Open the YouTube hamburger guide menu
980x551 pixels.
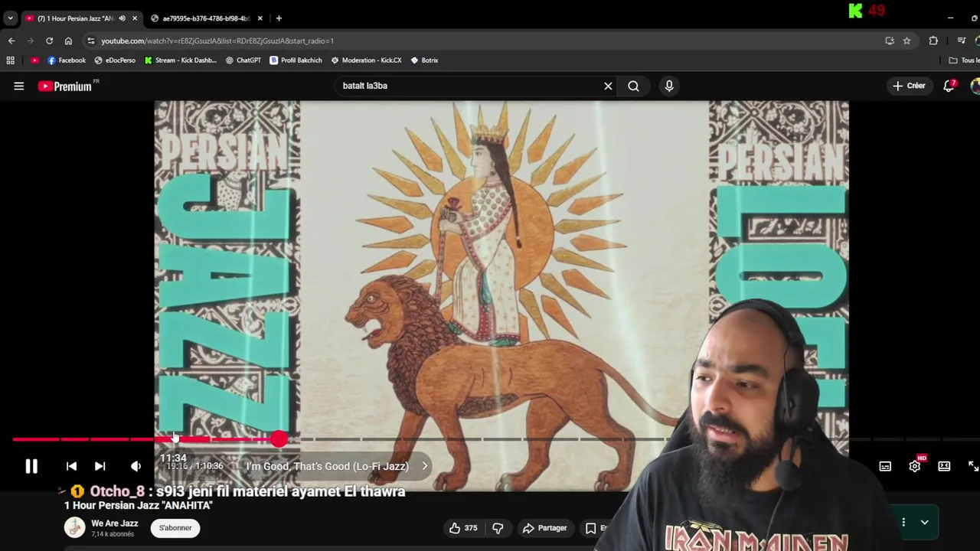19,86
